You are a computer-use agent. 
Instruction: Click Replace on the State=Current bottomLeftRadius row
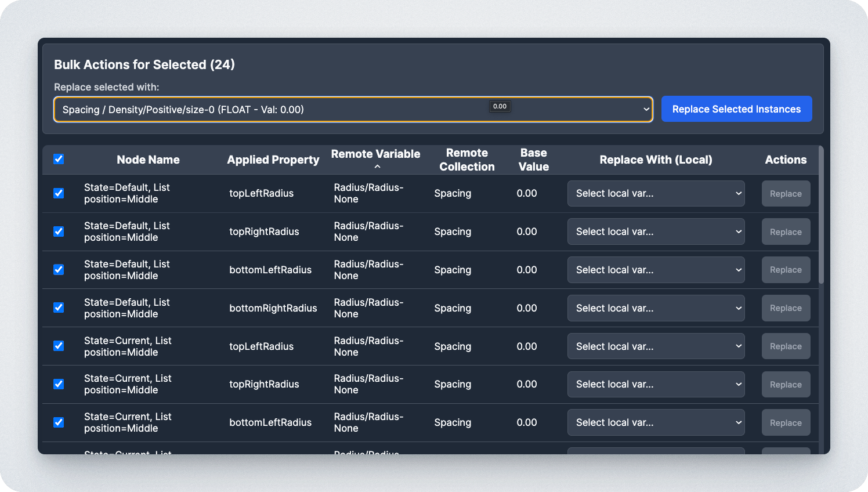coord(786,422)
